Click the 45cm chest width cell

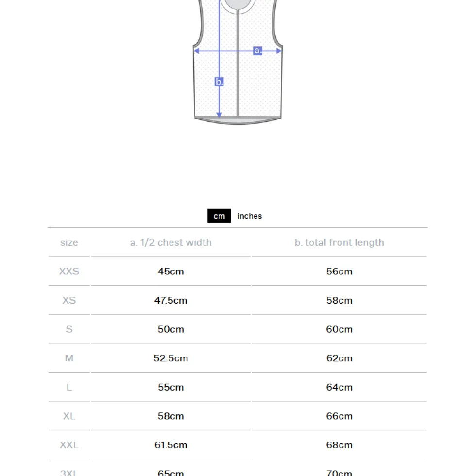point(171,271)
